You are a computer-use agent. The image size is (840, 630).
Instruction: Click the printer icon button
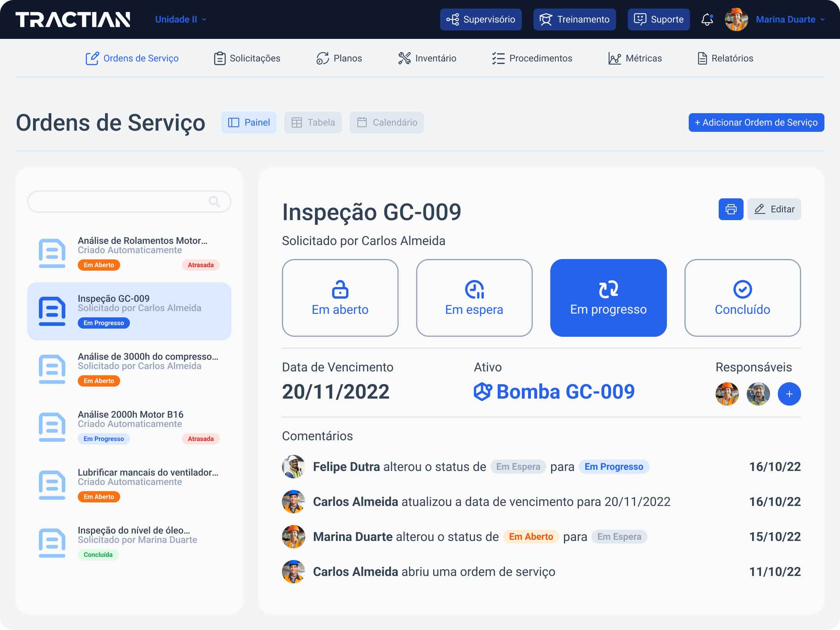(731, 209)
